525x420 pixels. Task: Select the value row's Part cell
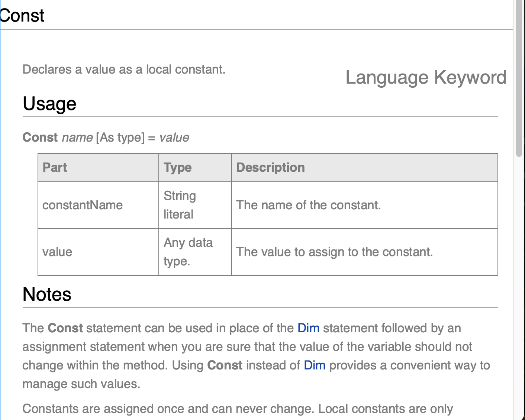(98, 252)
